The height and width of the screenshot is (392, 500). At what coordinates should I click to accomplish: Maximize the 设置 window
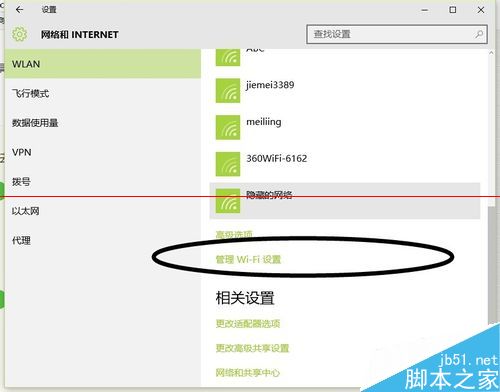point(453,10)
